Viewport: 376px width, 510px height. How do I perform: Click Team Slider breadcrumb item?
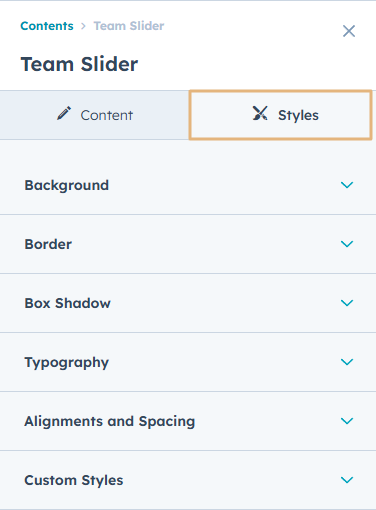point(129,26)
